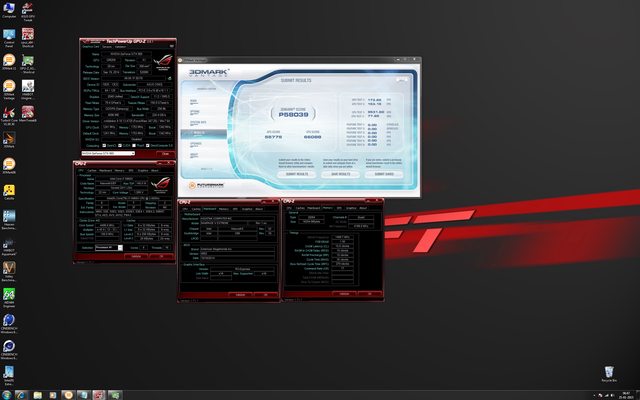The image size is (640, 400).
Task: Toggle the OpenCL checkbox in GPU-Z
Action: click(x=104, y=145)
